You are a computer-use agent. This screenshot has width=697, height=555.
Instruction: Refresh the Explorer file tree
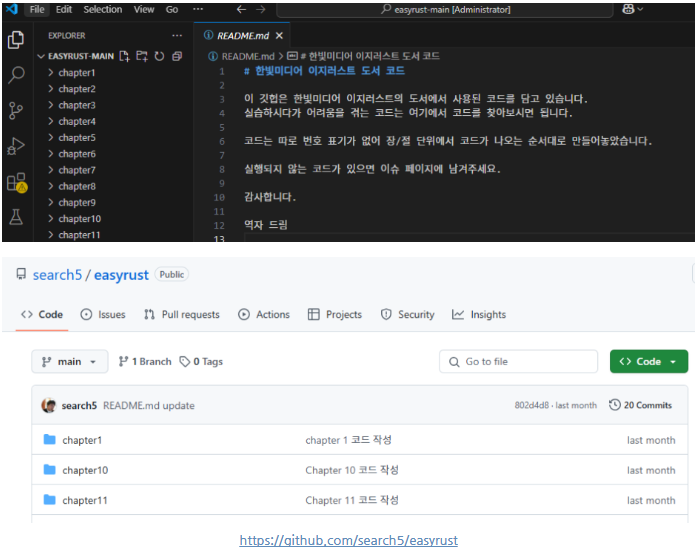[159, 56]
